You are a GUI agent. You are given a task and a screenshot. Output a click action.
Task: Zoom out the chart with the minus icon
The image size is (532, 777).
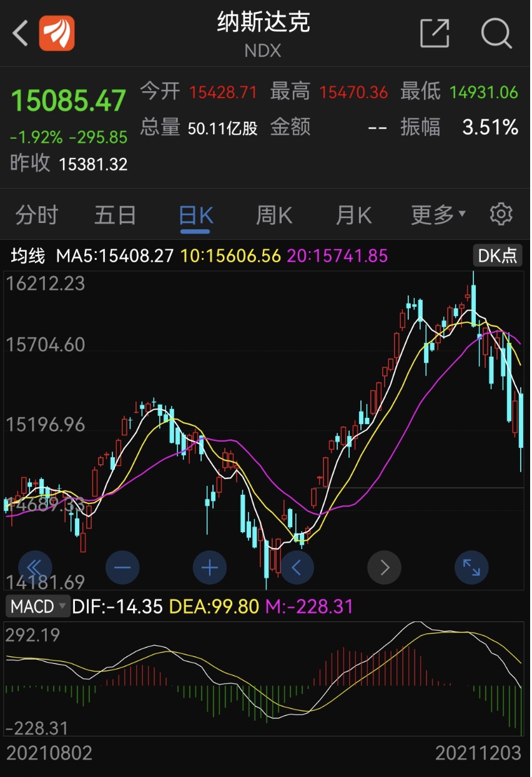122,567
